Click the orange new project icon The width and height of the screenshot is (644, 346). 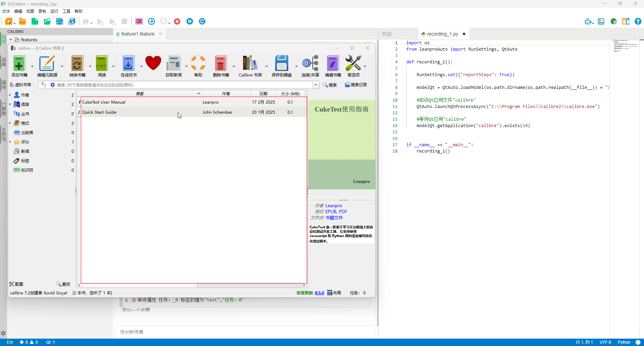[x=9, y=21]
